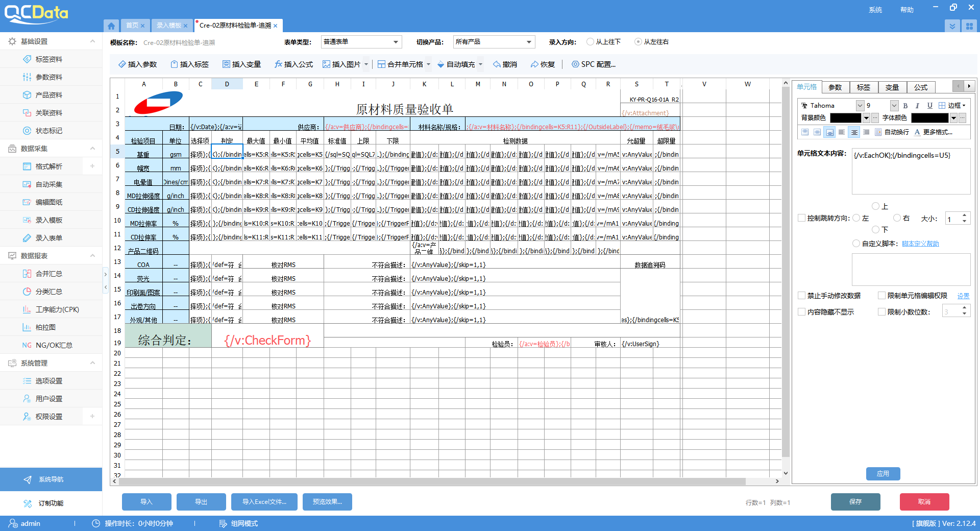Viewport: 980px width, 531px height.
Task: Click the 保存 save button
Action: point(855,502)
